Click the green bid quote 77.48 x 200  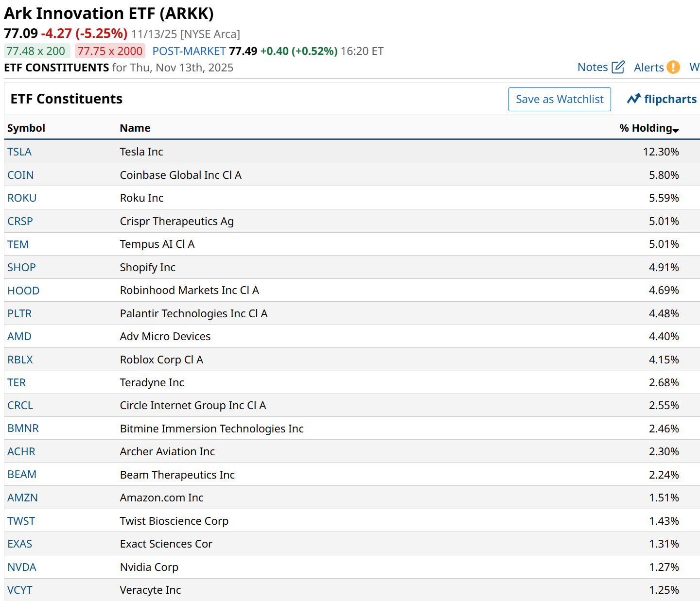coord(36,51)
